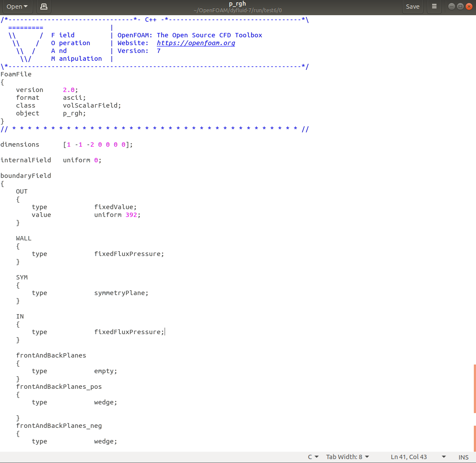Image resolution: width=476 pixels, height=463 pixels.
Task: Click the fixedValue type in OUT block
Action: coord(115,207)
